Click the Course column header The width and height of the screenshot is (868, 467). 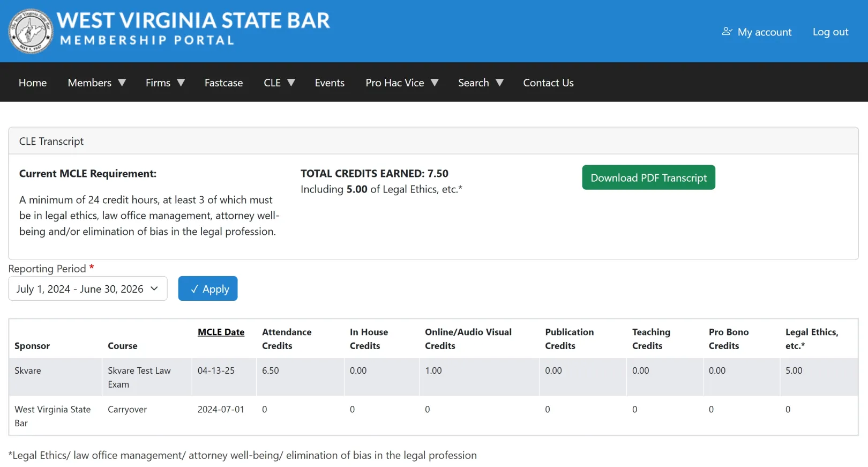(123, 346)
